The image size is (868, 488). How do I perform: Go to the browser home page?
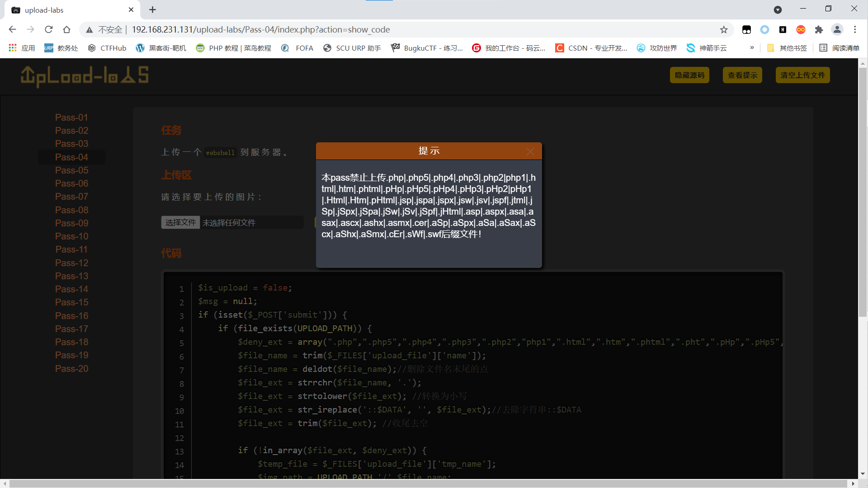(67, 29)
